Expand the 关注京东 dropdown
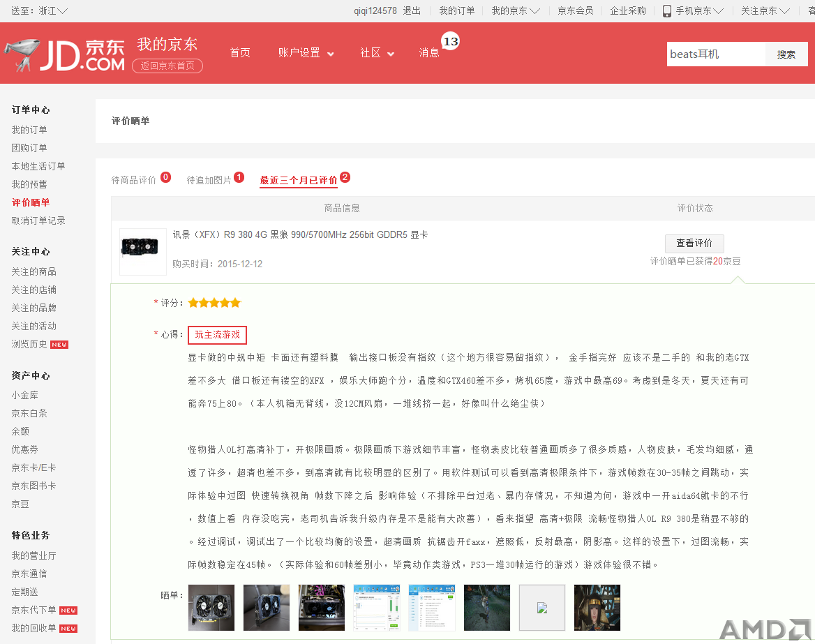The image size is (815, 644). point(765,11)
